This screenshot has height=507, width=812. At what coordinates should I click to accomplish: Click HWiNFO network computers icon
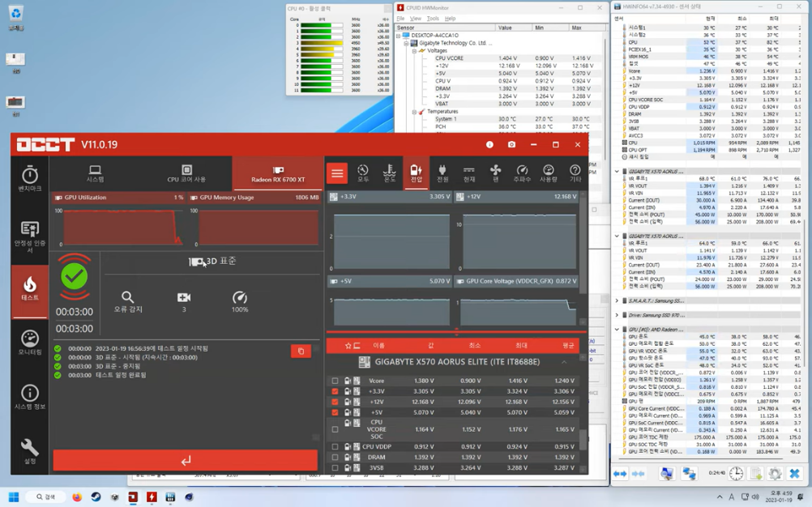[689, 473]
